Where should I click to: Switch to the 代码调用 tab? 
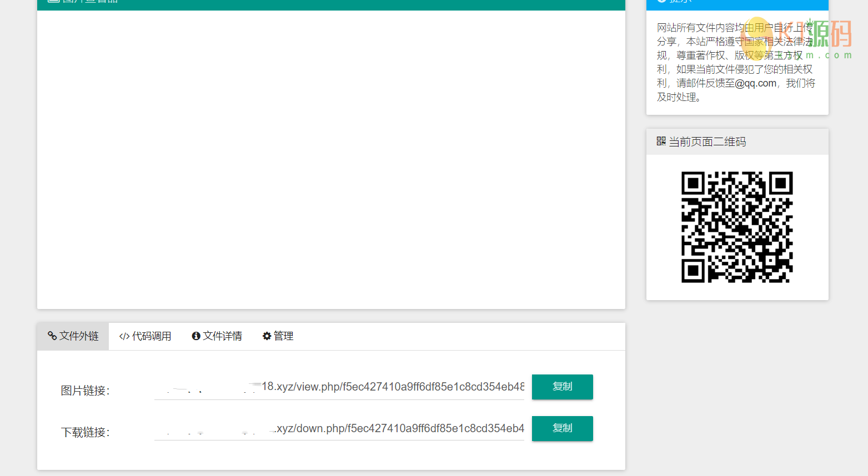tap(145, 336)
